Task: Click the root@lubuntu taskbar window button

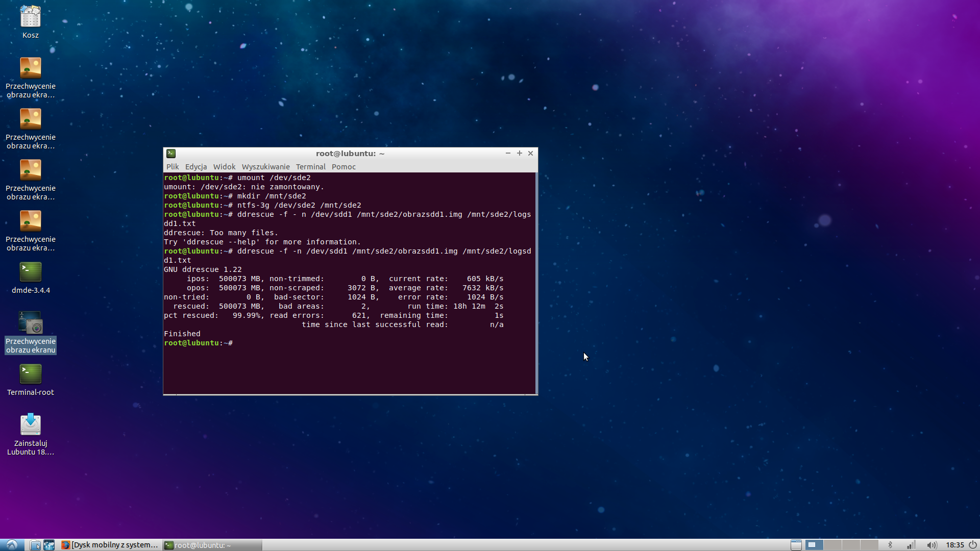Action: point(212,545)
